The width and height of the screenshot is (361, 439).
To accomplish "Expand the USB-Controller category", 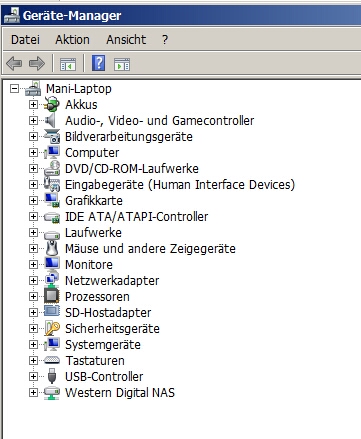I will pos(33,377).
